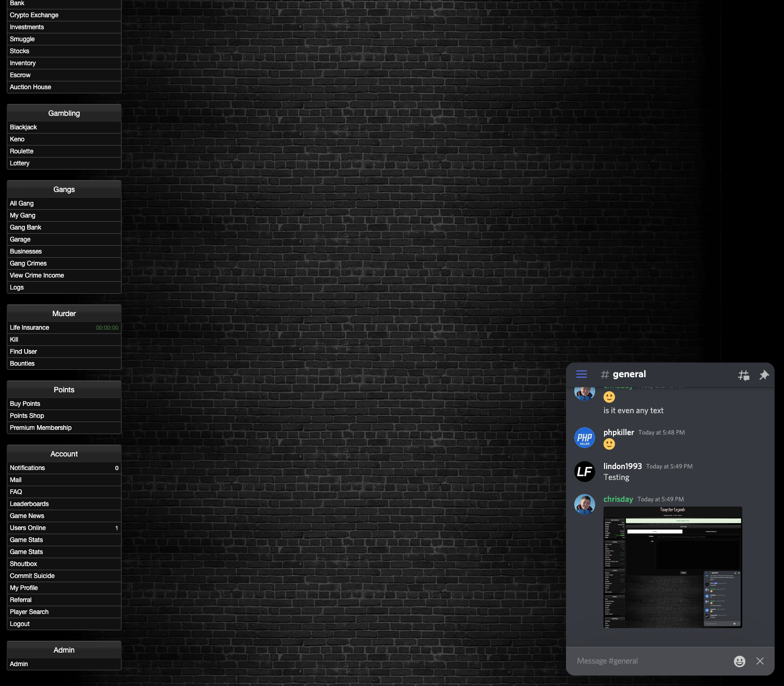
Task: Click Logout in the Account menu
Action: tap(20, 624)
